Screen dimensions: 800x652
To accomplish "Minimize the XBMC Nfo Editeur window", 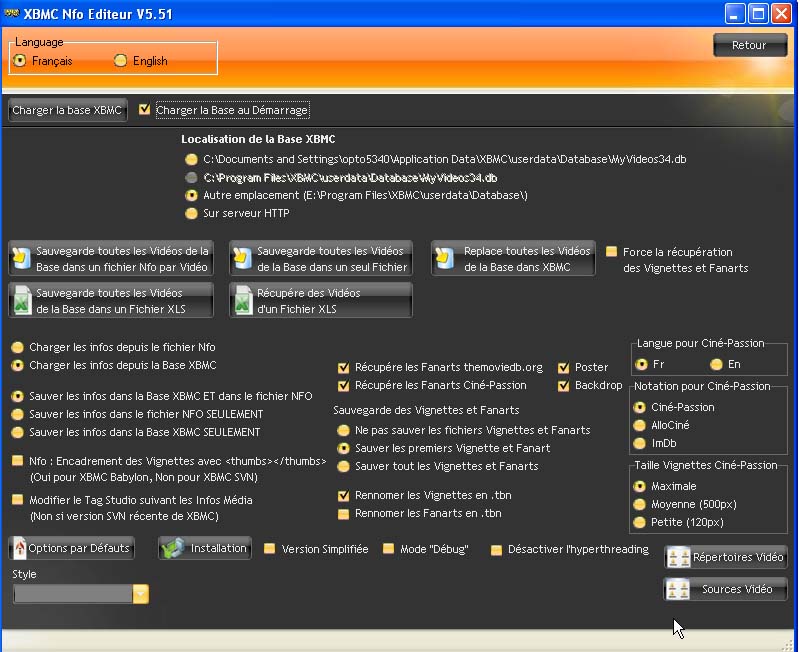I will point(735,14).
